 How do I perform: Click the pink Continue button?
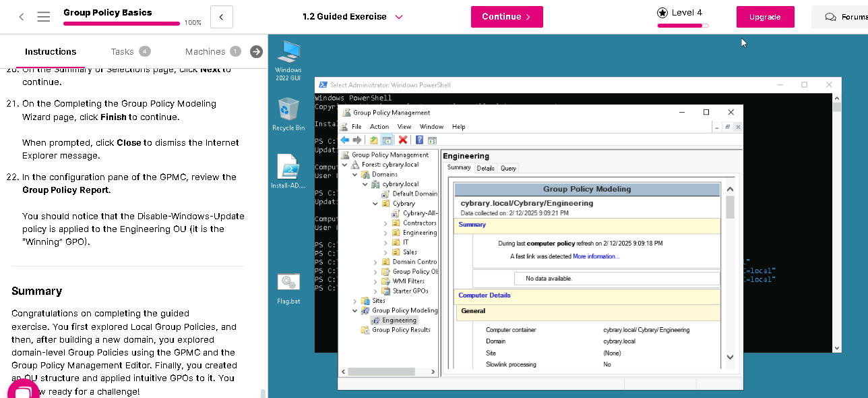[x=506, y=17]
